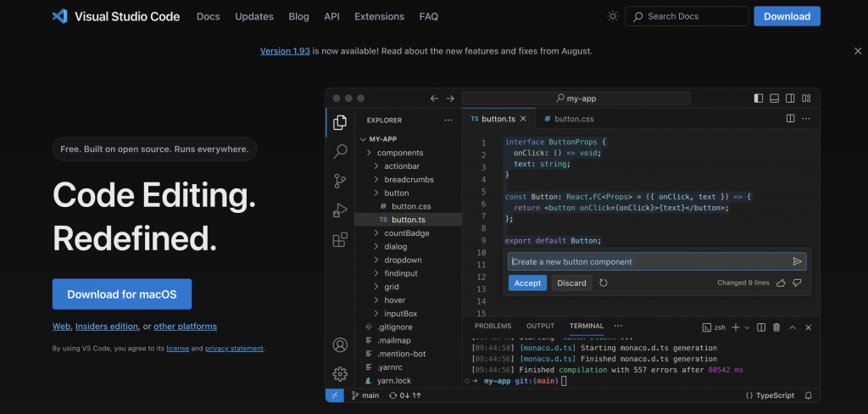The image size is (868, 414).
Task: Toggle the primary side bar layout icon
Action: (x=759, y=98)
